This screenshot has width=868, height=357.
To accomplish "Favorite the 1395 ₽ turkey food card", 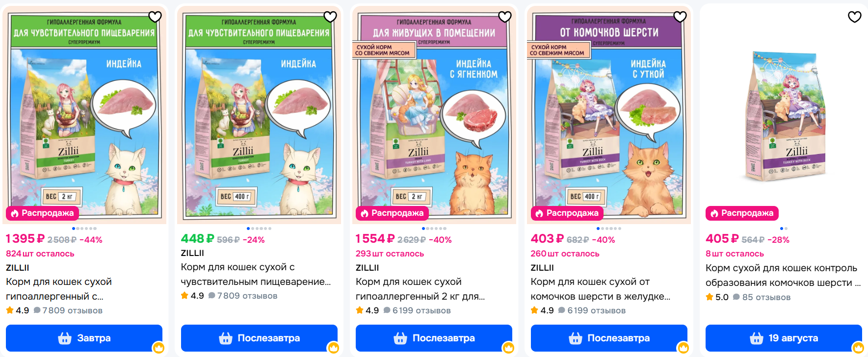I will coord(155,17).
